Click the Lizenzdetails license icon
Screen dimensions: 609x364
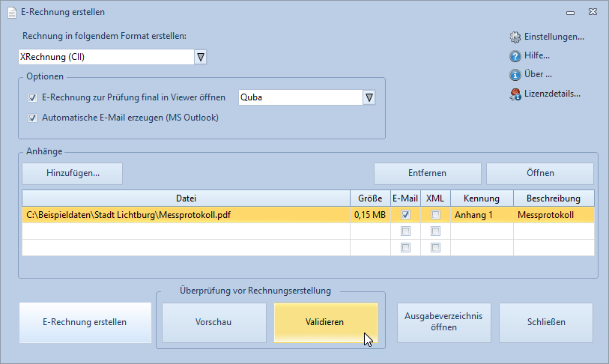(x=515, y=94)
